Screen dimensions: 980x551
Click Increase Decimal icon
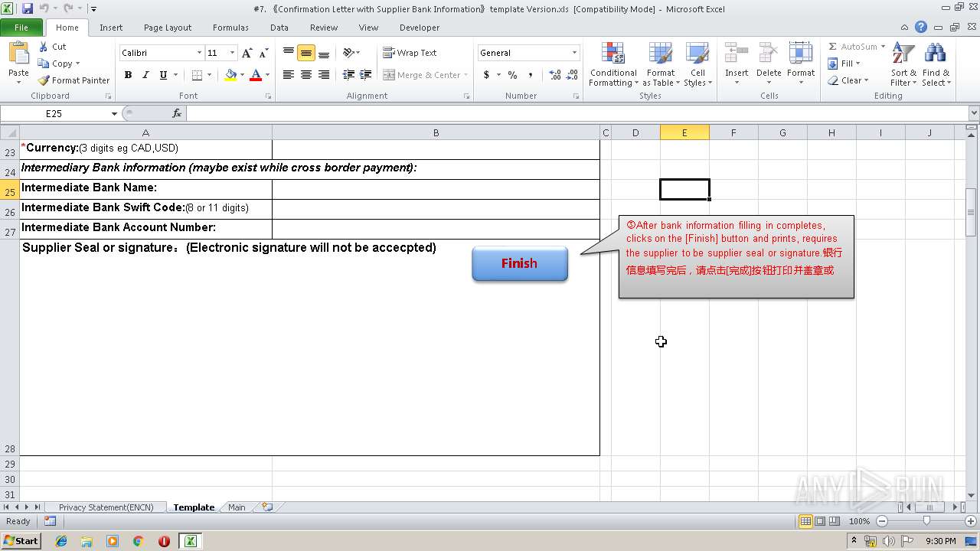click(x=555, y=75)
